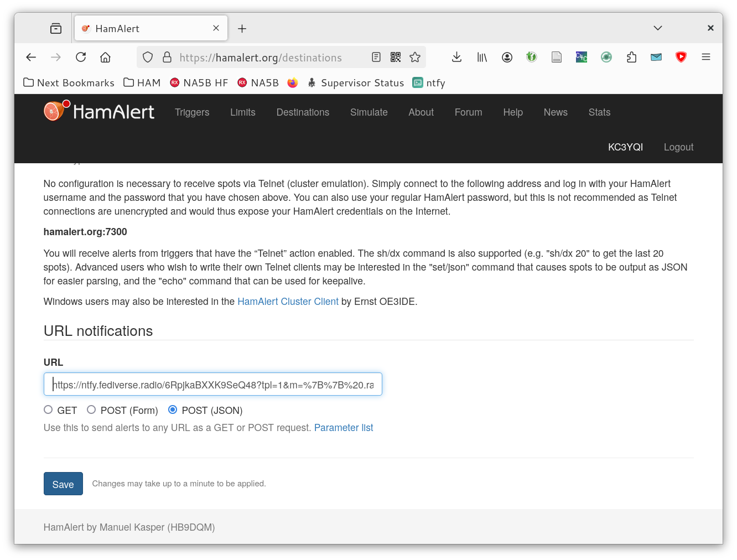
Task: Open Next Bookmarks folder
Action: click(69, 82)
